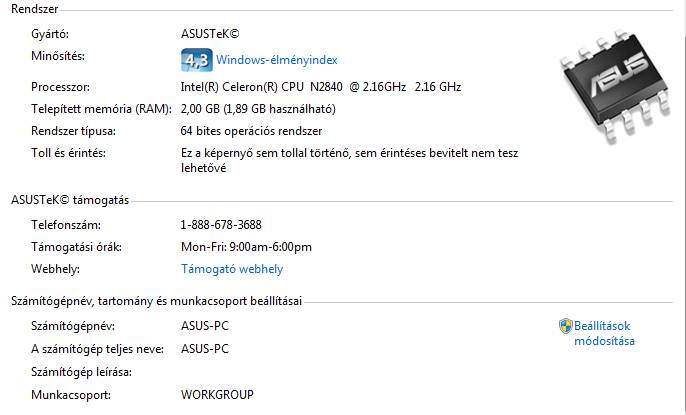Viewport: 686px width, 415px height.
Task: Click the Mon-Fri: 9:00am-6:00pm support hours
Action: 246,247
